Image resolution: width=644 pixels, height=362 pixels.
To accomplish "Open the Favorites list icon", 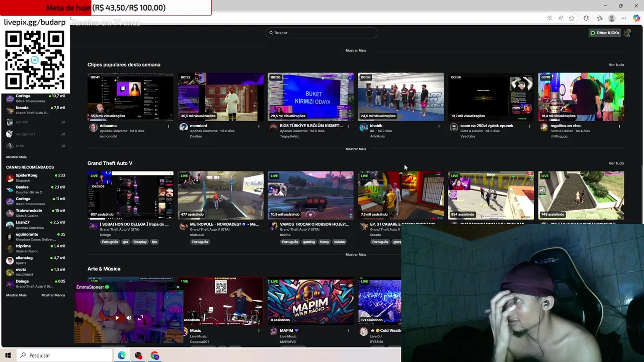I will (x=600, y=18).
